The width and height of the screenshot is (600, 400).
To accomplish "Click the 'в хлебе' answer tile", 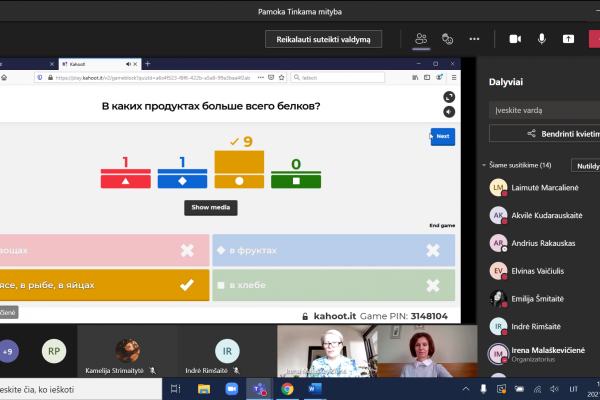I will pyautogui.click(x=334, y=285).
